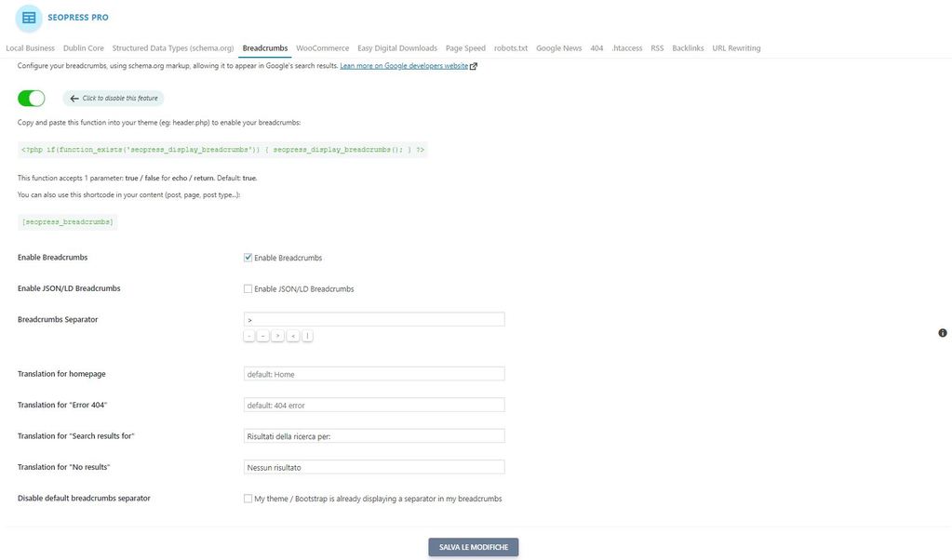The image size is (952, 560).
Task: Open the Backlinks tab
Action: click(688, 48)
